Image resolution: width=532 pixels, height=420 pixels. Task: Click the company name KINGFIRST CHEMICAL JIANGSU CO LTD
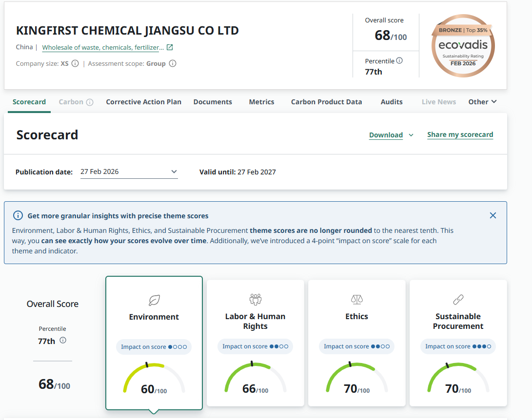(127, 31)
